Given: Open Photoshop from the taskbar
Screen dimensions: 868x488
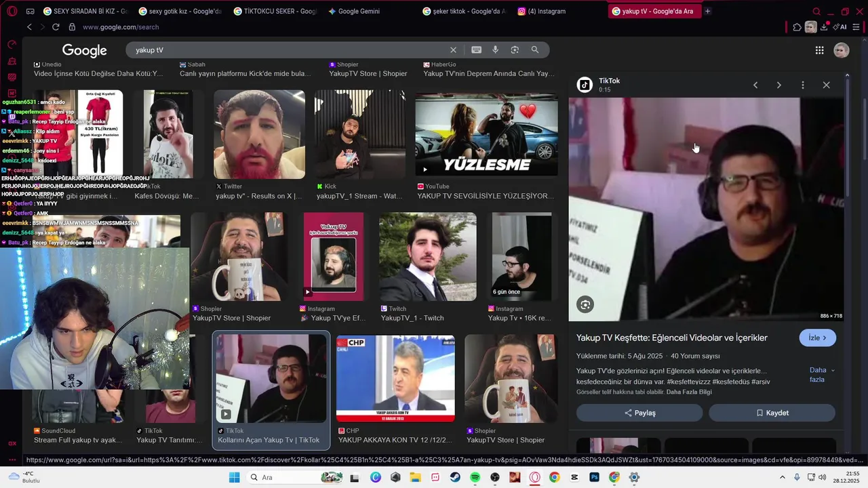Looking at the screenshot, I should 594,477.
